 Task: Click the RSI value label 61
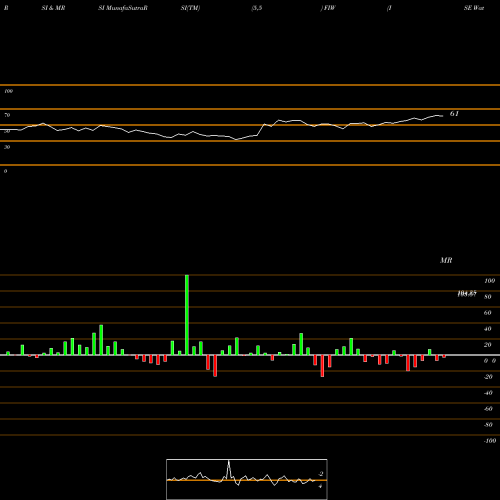click(454, 114)
